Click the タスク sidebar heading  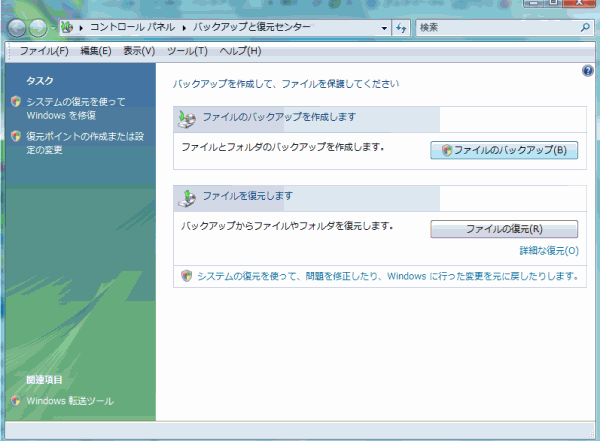pyautogui.click(x=40, y=80)
